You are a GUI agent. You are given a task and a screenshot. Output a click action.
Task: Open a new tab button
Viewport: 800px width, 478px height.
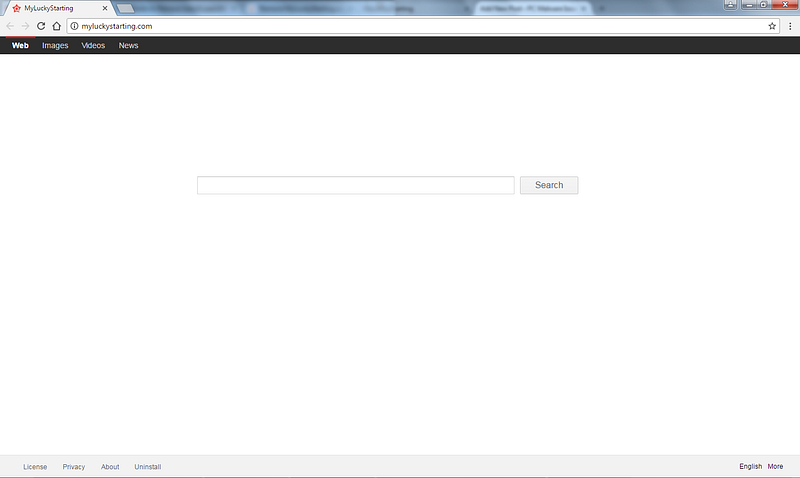(x=126, y=8)
